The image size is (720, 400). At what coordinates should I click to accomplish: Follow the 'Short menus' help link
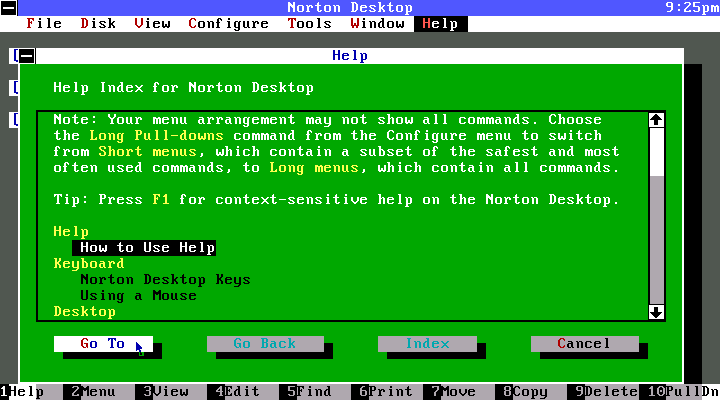(x=147, y=152)
